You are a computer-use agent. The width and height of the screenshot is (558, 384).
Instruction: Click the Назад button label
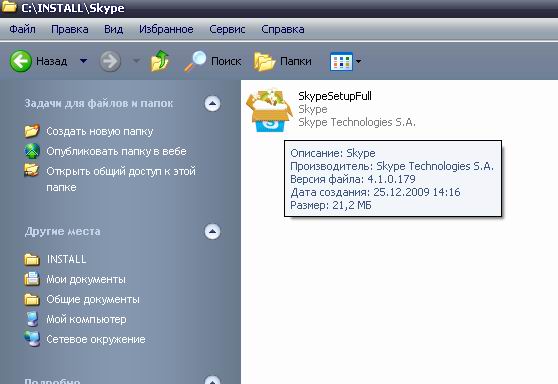click(x=52, y=61)
